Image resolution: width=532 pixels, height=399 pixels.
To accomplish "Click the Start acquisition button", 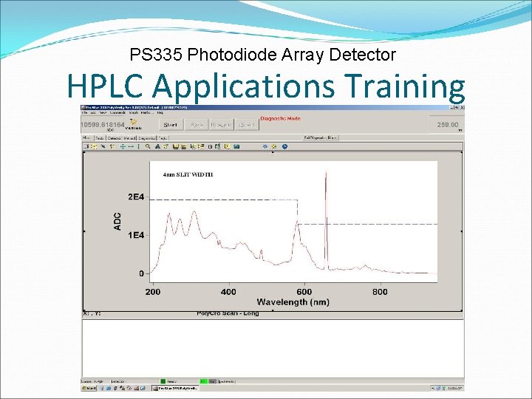I will [x=171, y=125].
